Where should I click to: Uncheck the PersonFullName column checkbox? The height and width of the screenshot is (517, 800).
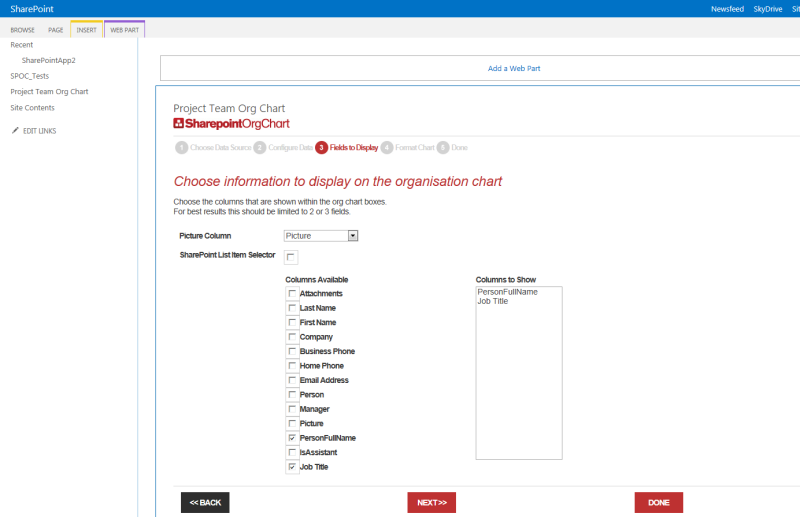coord(292,438)
